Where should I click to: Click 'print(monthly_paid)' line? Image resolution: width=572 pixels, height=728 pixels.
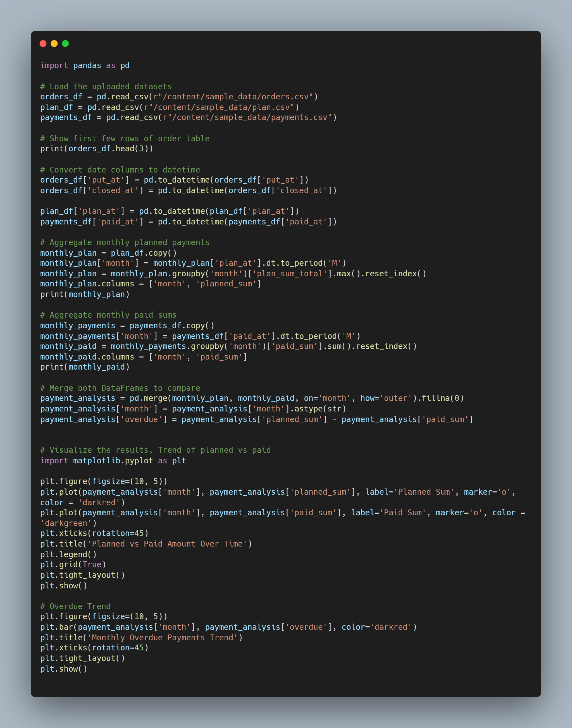tap(85, 367)
